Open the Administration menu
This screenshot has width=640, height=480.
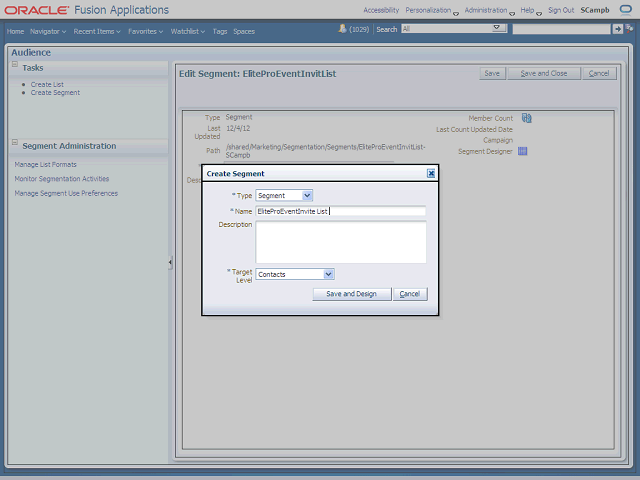click(x=489, y=11)
